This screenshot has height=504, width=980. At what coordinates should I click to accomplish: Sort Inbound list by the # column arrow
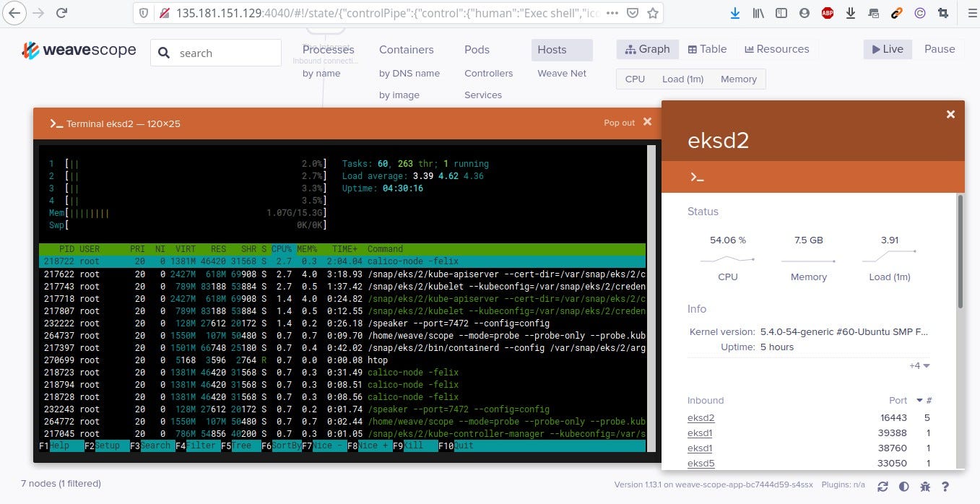(919, 400)
